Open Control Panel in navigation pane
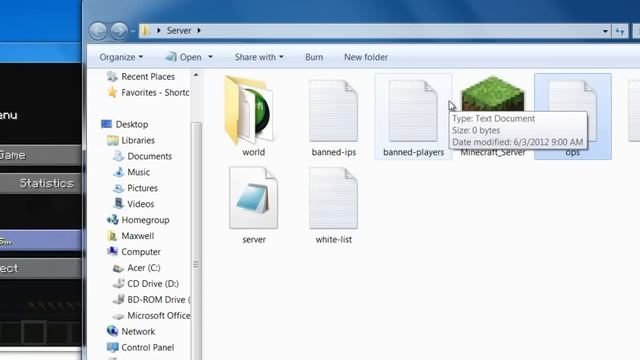The width and height of the screenshot is (640, 360). click(x=140, y=347)
